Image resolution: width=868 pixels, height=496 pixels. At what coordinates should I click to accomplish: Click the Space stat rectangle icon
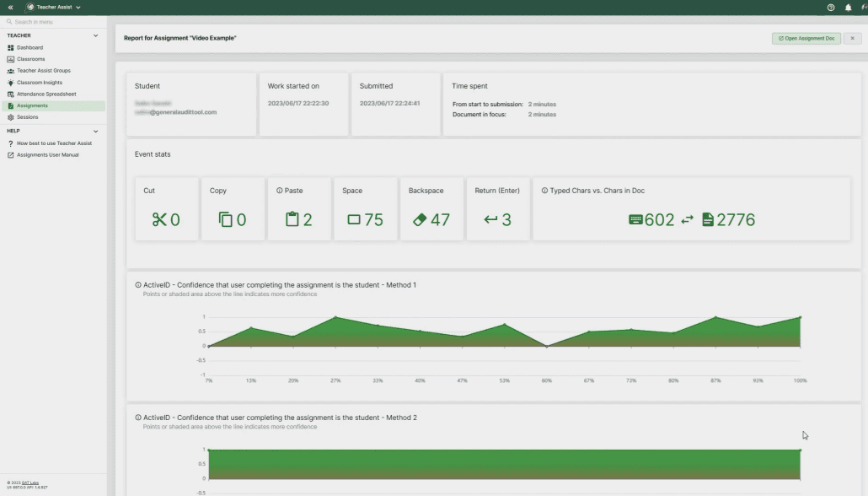(354, 219)
